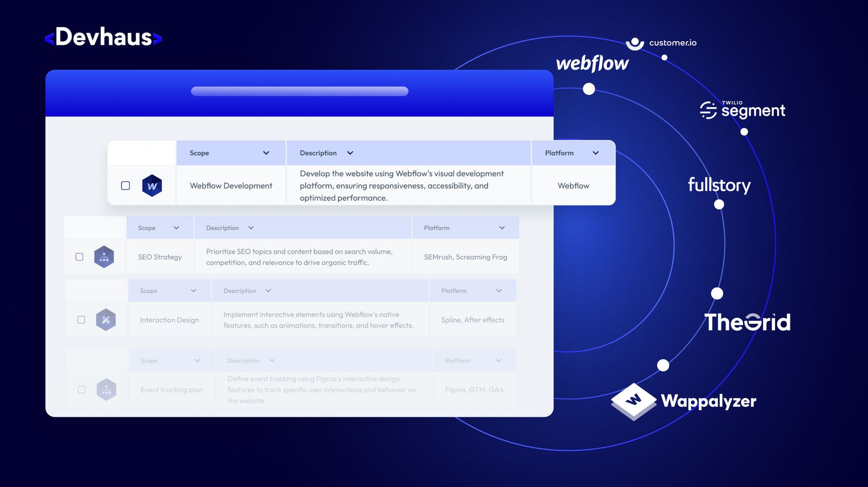
Task: Expand Scope dropdown above SEO Strategy
Action: coord(176,228)
